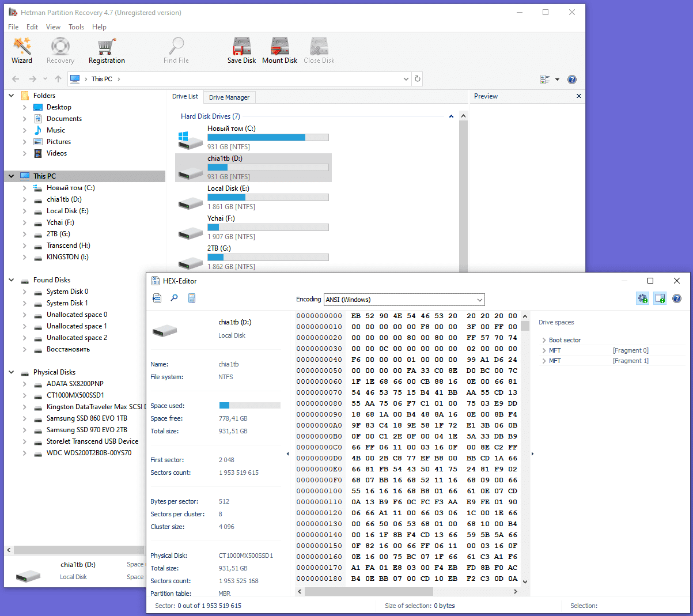Viewport: 693px width, 616px height.
Task: Switch to the Drive List tab
Action: click(185, 97)
